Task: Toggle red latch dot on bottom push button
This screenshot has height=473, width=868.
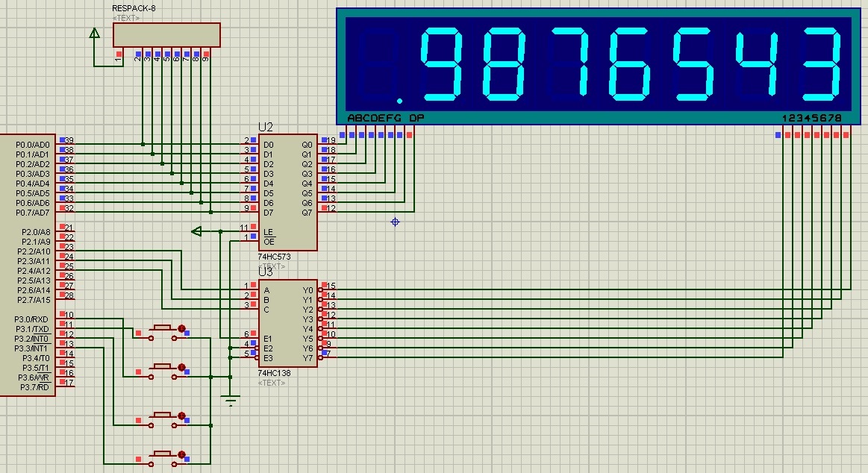Action: point(181,454)
